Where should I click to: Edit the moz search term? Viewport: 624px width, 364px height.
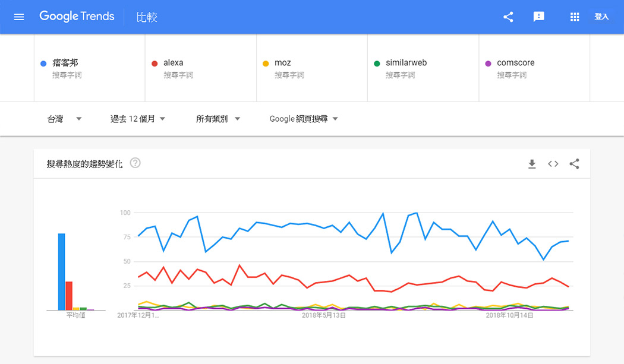click(x=311, y=68)
